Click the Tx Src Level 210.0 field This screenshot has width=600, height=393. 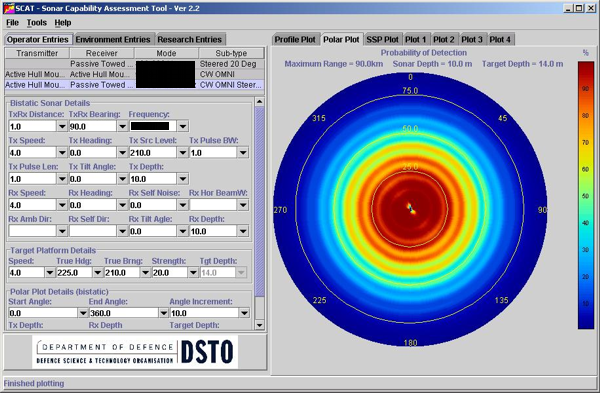tap(153, 153)
